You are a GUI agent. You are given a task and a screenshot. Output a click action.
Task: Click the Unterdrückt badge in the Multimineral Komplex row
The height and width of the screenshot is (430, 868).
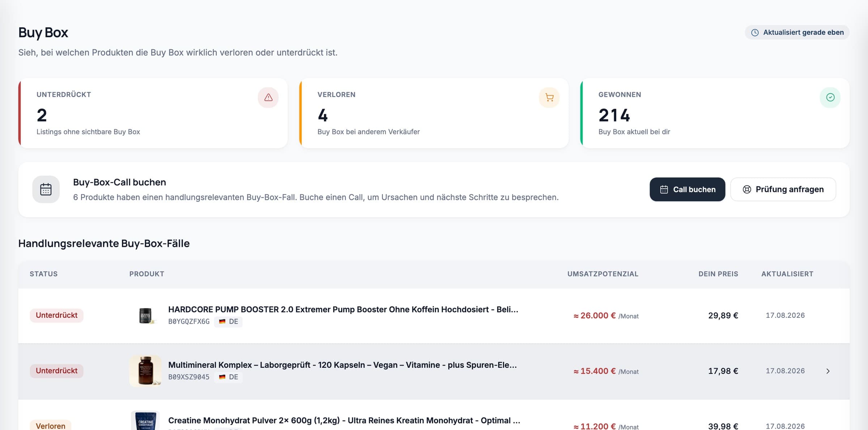56,371
